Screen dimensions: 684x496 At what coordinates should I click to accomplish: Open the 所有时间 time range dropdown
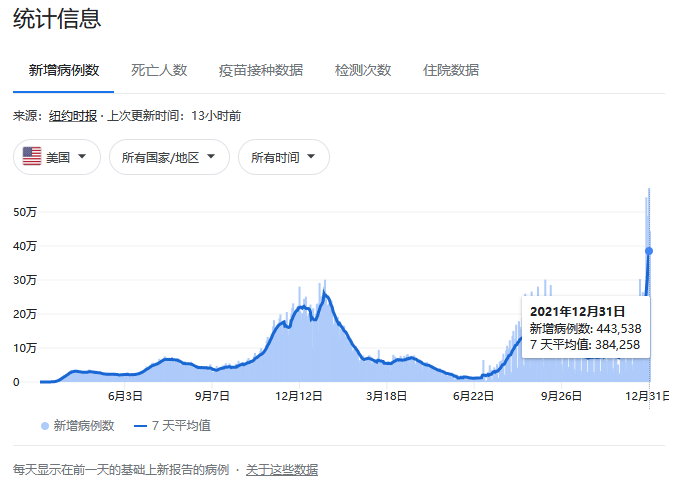click(x=284, y=157)
